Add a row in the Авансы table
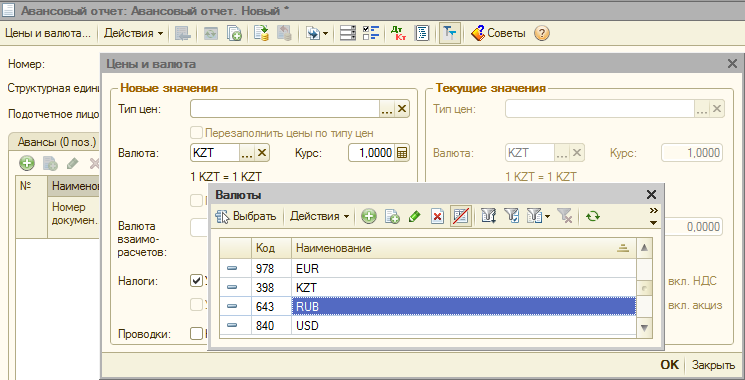The height and width of the screenshot is (380, 745). pos(27,164)
